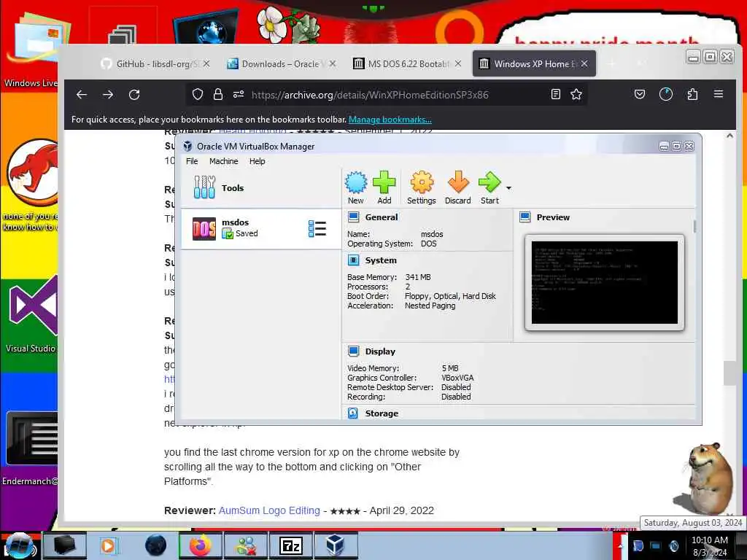Click the taskbar clock showing 10:10 AM
747x560 pixels.
click(710, 546)
